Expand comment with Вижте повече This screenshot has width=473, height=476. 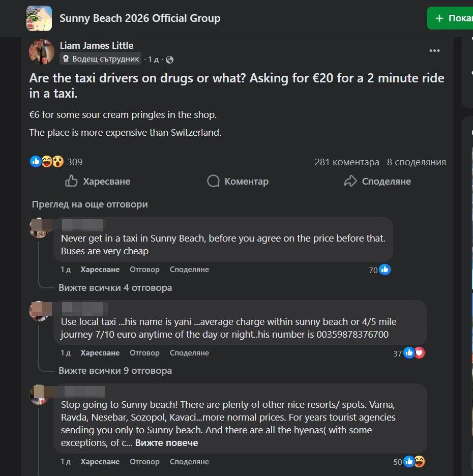[166, 443]
